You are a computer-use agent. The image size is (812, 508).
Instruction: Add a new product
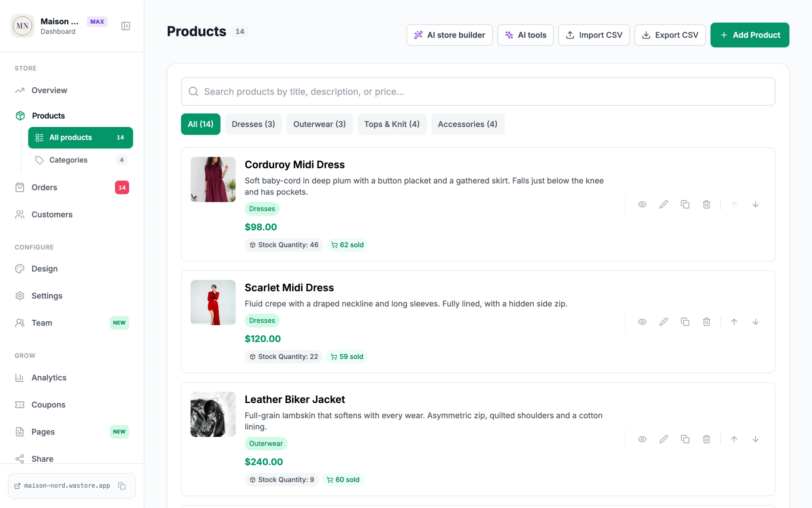(750, 35)
